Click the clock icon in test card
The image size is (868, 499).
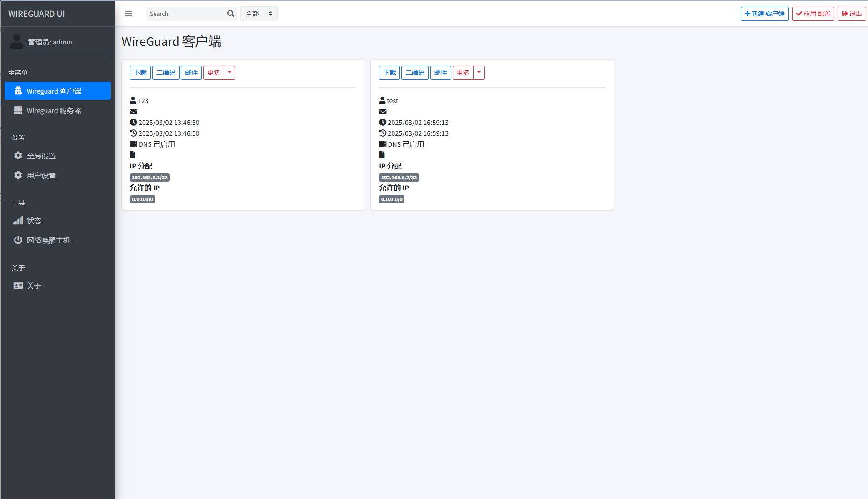383,122
